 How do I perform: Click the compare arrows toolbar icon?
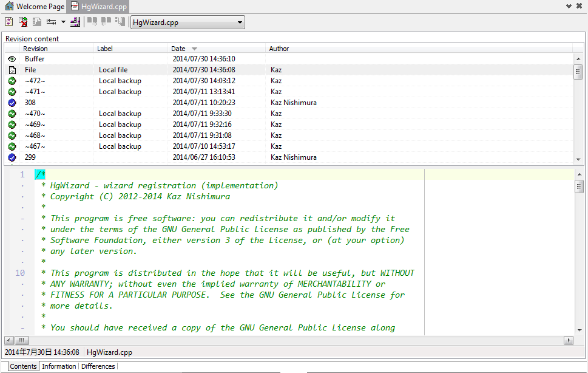point(52,22)
